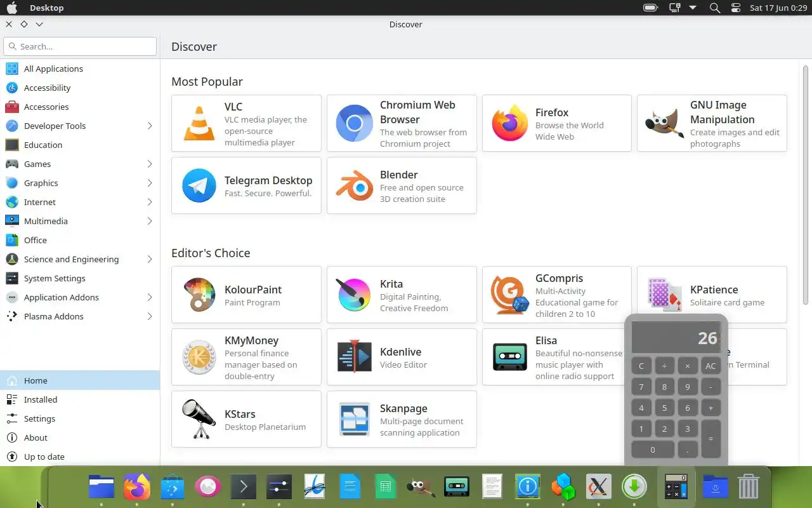The width and height of the screenshot is (812, 508).
Task: Open the Trash in the dock
Action: pyautogui.click(x=749, y=487)
